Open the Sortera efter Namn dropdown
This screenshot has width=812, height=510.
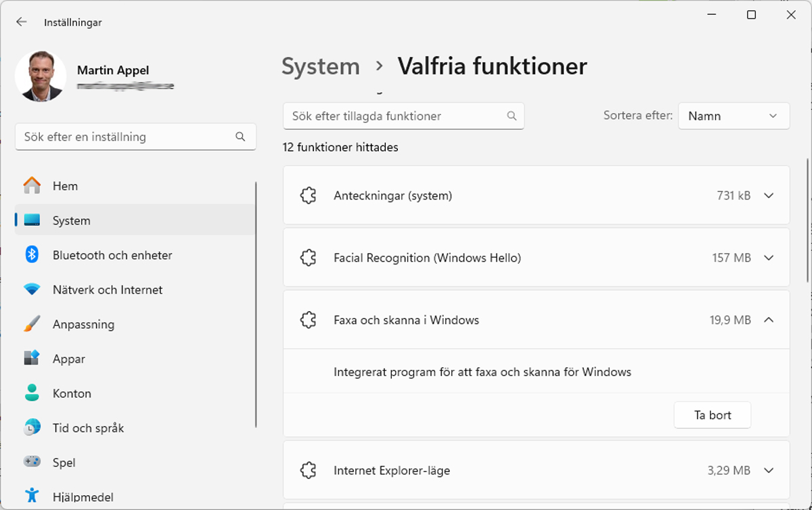tap(733, 116)
